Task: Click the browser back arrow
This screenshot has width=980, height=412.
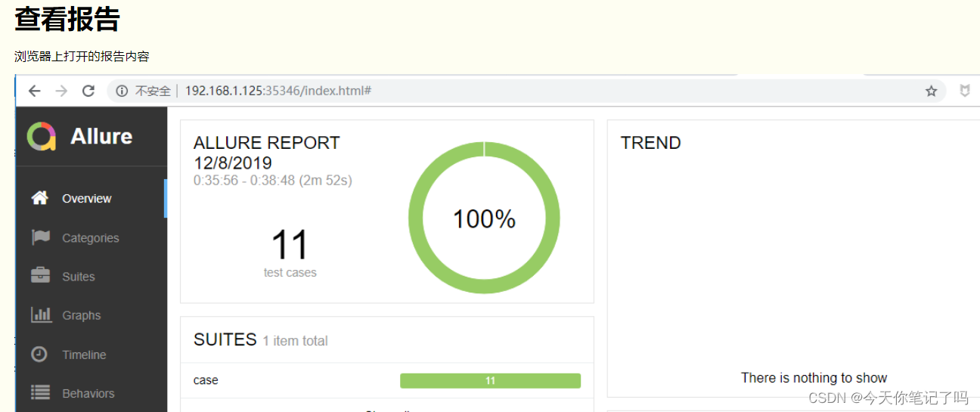Action: point(34,91)
